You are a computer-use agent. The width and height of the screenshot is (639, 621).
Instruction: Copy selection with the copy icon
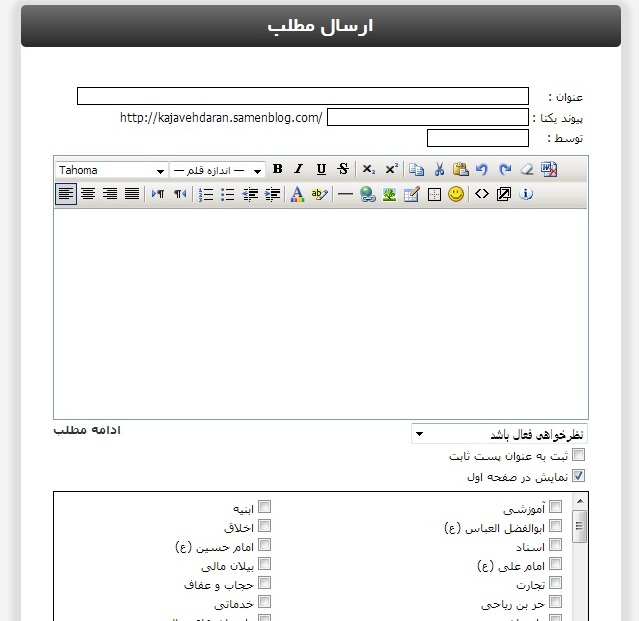[416, 169]
